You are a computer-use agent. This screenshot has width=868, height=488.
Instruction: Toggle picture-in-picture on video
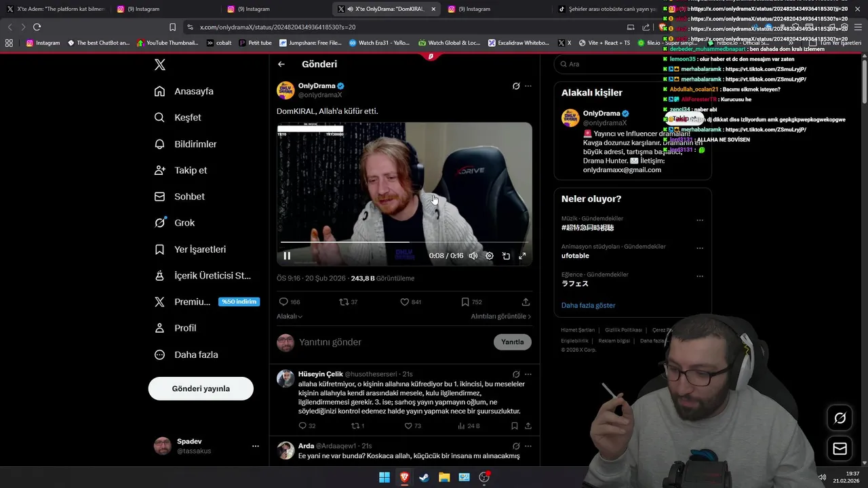point(506,256)
